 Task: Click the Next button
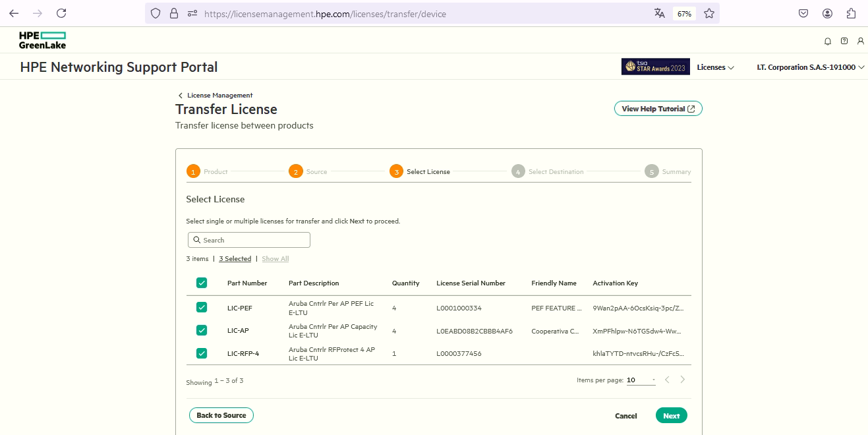tap(671, 415)
